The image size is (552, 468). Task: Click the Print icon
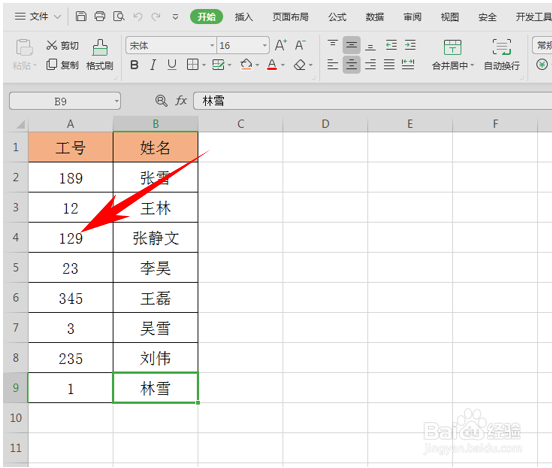click(100, 16)
